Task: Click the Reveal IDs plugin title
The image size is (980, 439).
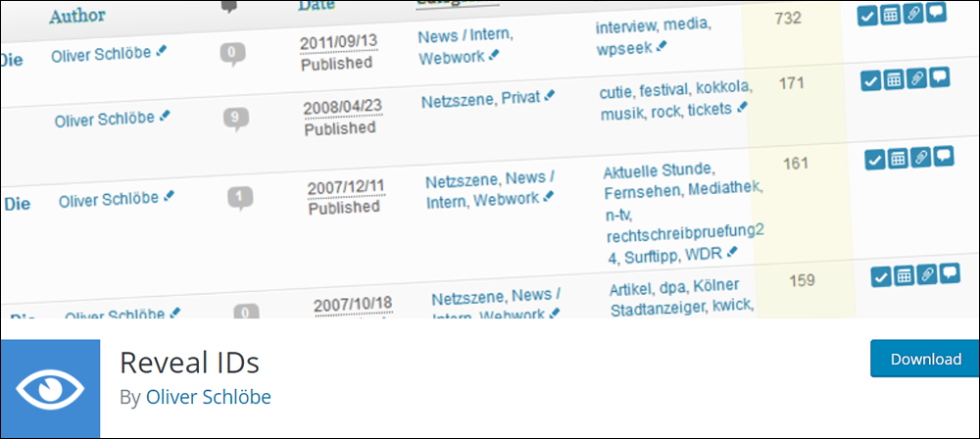Action: pos(190,363)
